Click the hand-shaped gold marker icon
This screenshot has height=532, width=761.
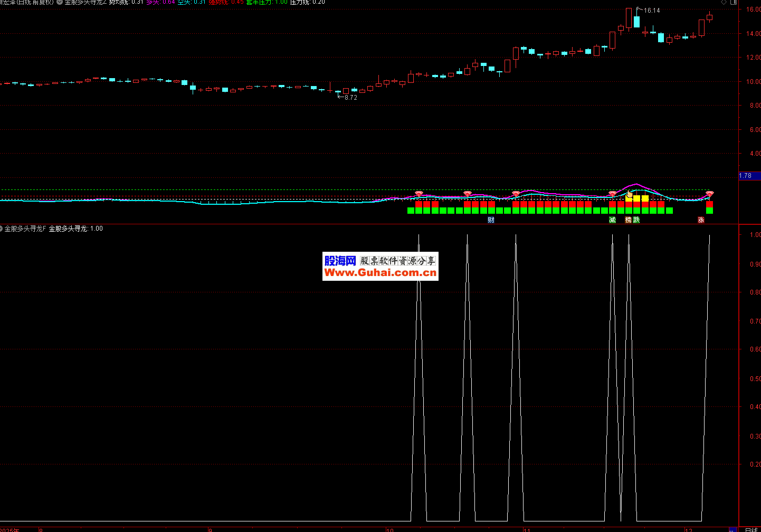coord(630,195)
